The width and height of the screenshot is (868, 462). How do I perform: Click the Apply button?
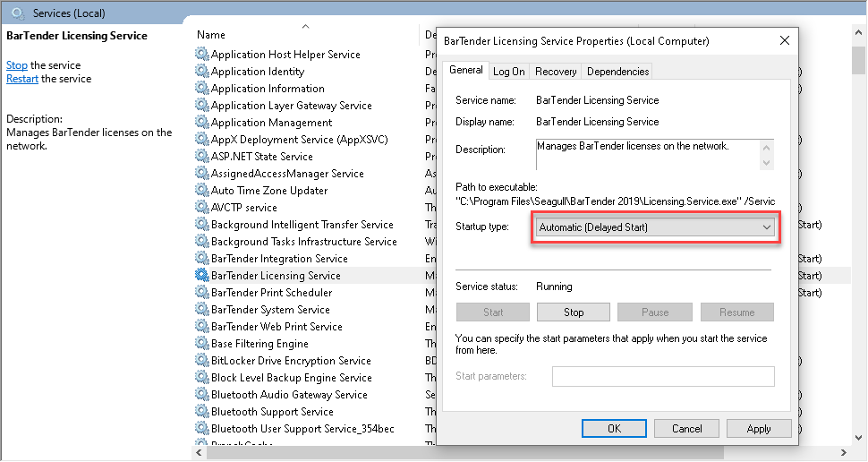(759, 428)
